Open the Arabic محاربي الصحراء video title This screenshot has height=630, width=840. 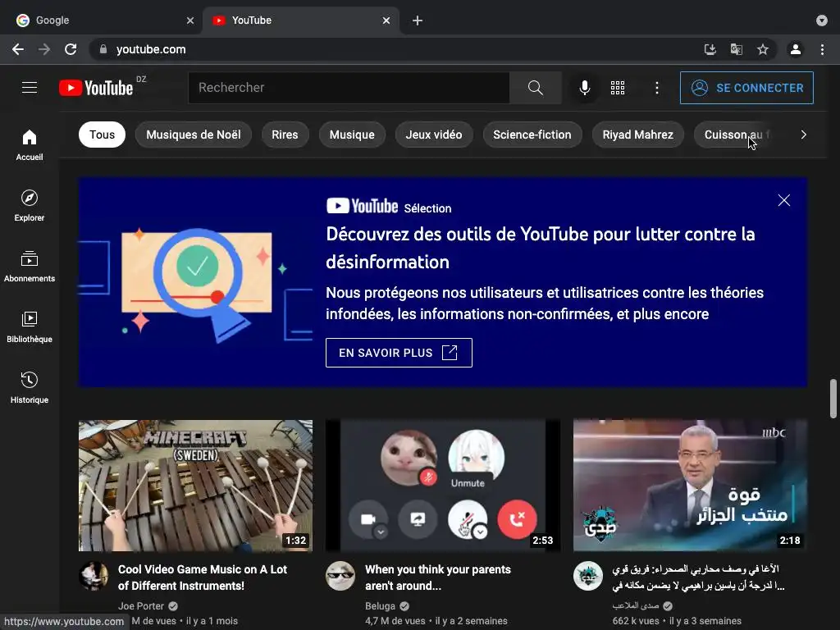click(698, 577)
